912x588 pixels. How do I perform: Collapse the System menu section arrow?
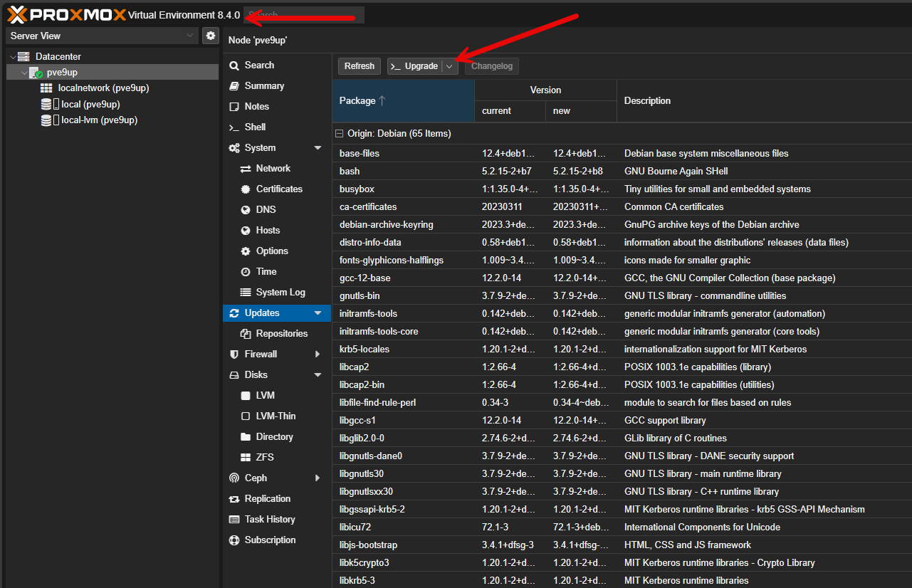(x=318, y=148)
